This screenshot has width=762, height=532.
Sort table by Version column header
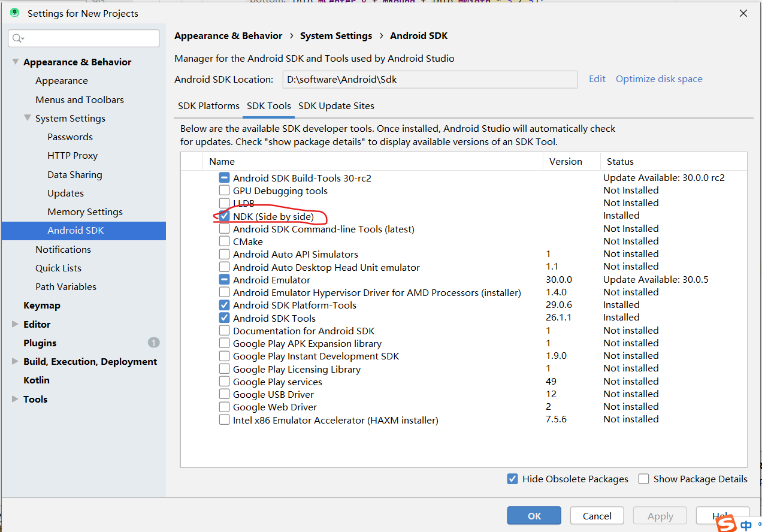(571, 161)
